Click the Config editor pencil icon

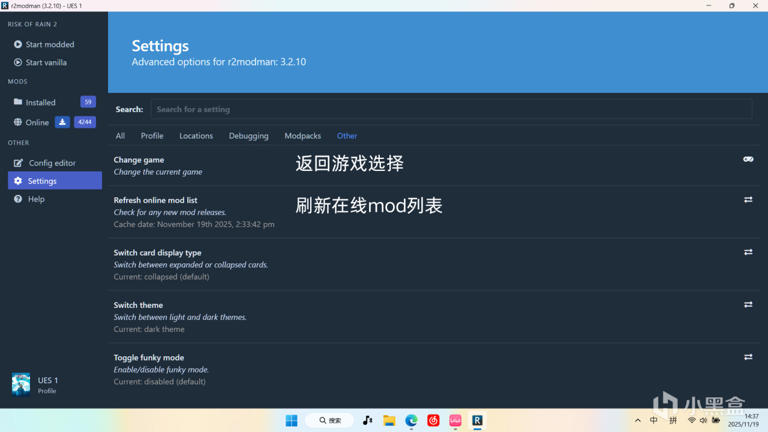click(18, 163)
